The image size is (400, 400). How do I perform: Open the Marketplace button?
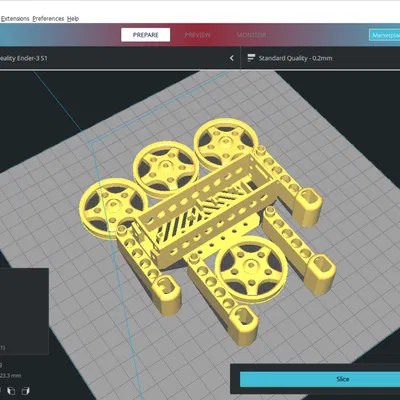coord(385,35)
